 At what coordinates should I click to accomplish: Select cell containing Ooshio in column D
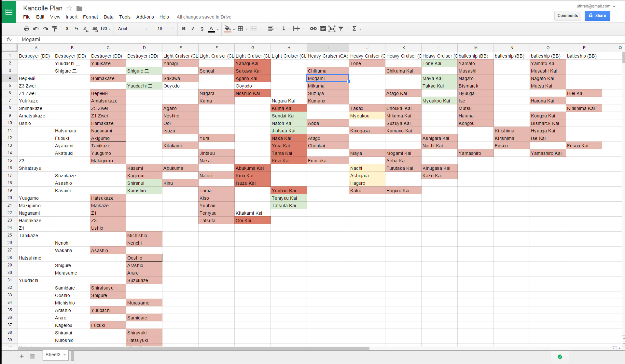(x=144, y=258)
